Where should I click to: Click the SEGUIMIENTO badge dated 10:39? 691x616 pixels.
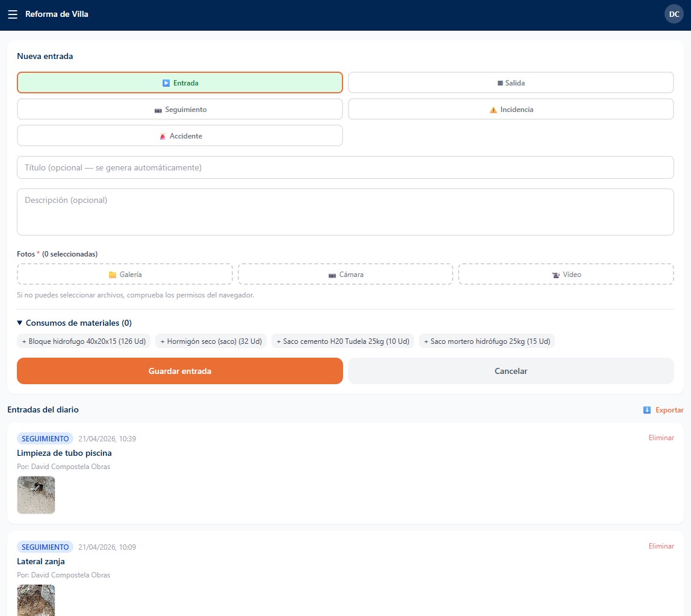(45, 439)
